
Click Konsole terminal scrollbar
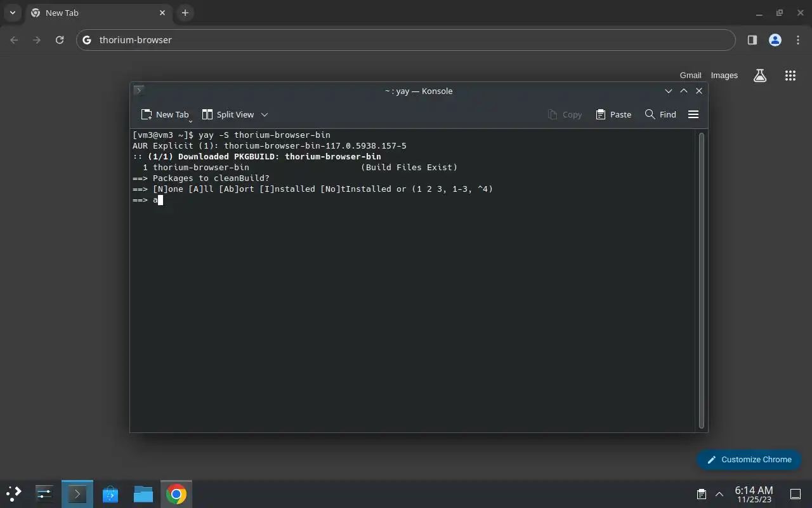[x=702, y=281]
